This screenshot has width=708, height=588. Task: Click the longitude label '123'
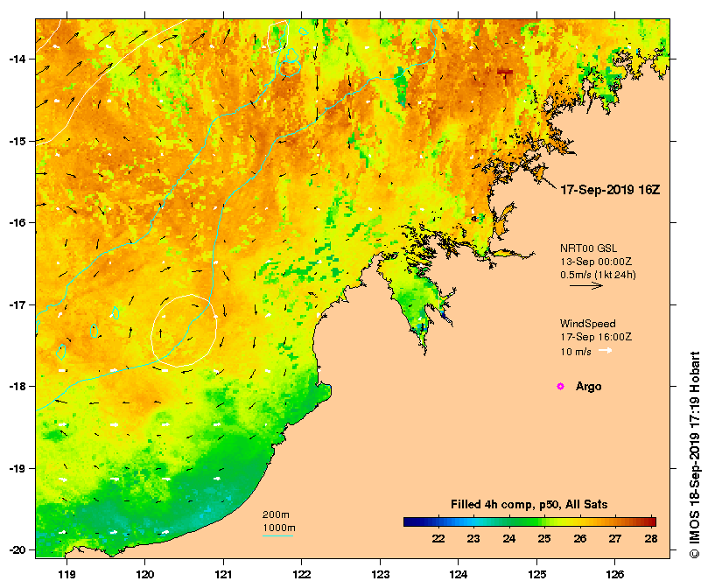(x=380, y=575)
